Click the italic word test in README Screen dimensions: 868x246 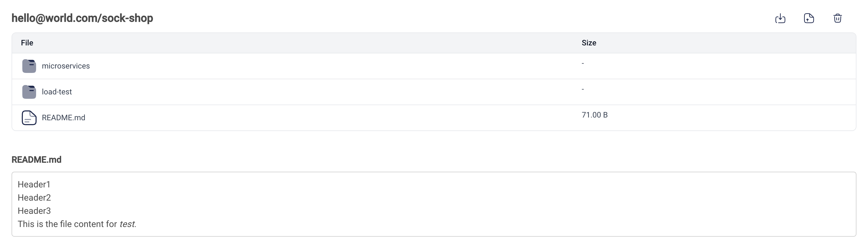[127, 224]
